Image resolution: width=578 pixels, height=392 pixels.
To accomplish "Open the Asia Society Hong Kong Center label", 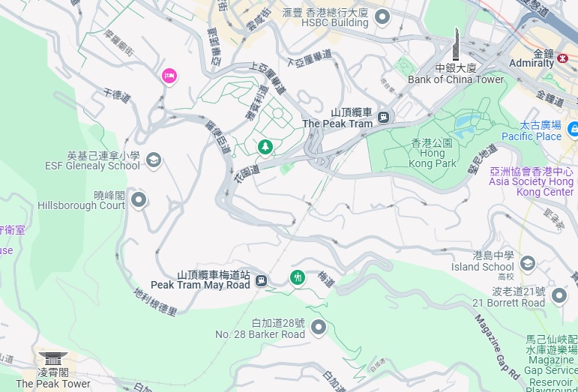I will [x=532, y=181].
